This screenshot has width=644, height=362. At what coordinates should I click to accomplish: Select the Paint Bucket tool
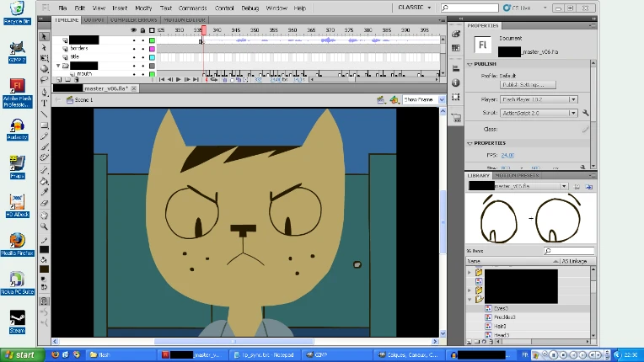coord(44,181)
